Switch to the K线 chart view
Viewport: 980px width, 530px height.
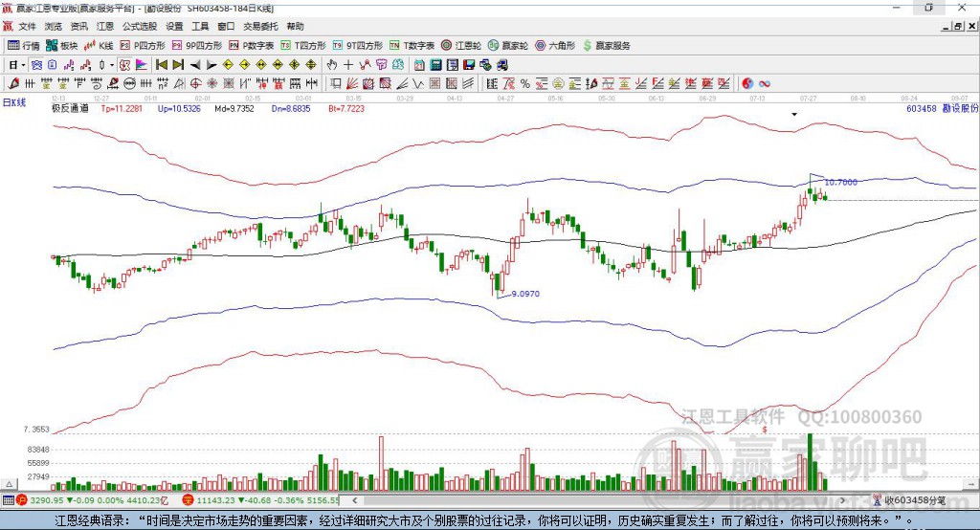(99, 46)
